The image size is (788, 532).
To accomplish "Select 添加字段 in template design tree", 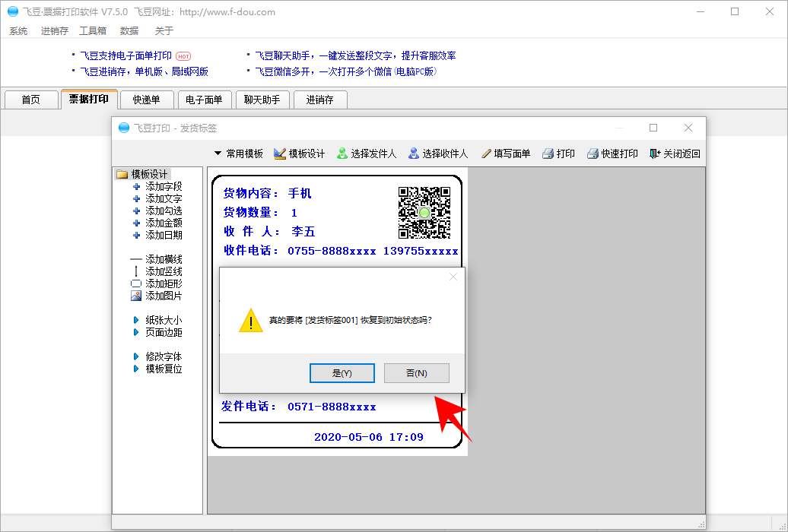I will 163,186.
